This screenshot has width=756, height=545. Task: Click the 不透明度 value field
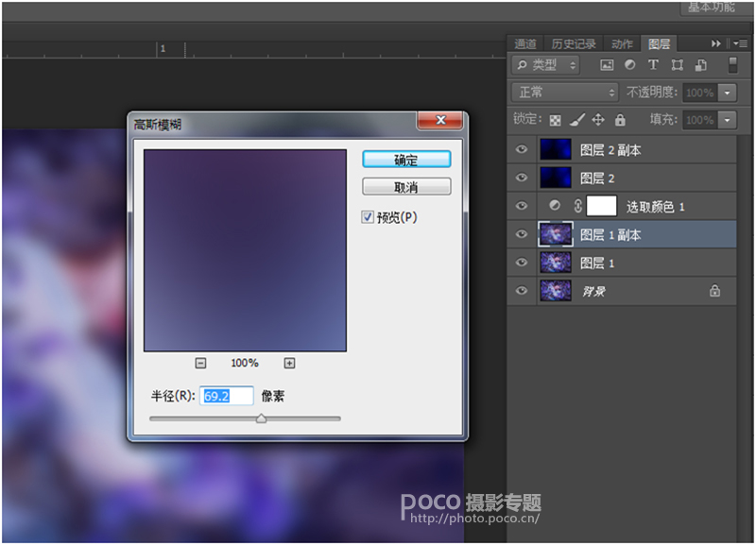pyautogui.click(x=699, y=93)
